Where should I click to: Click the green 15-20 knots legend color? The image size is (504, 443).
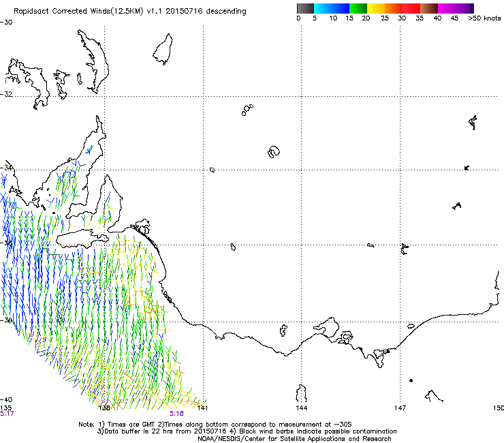point(358,8)
